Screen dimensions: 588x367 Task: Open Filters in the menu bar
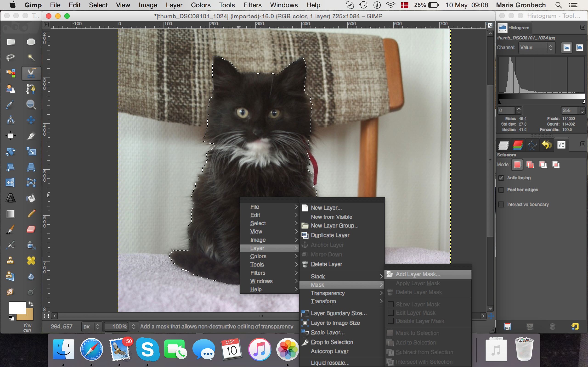point(252,5)
